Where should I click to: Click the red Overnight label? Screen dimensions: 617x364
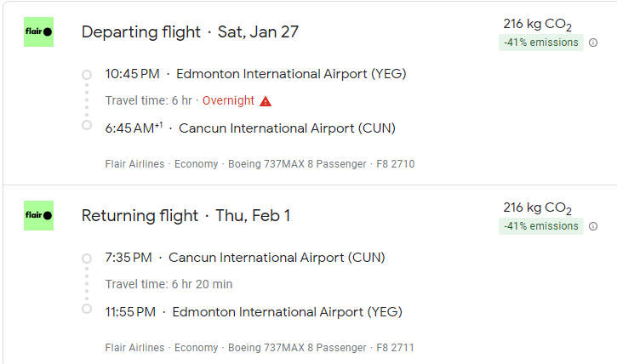[228, 101]
